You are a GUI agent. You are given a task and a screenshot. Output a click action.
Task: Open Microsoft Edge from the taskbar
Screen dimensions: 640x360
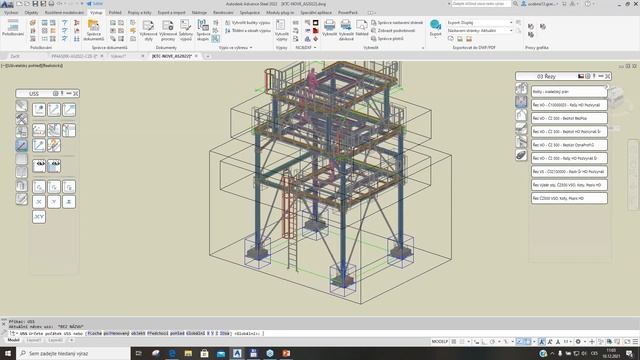(x=172, y=353)
